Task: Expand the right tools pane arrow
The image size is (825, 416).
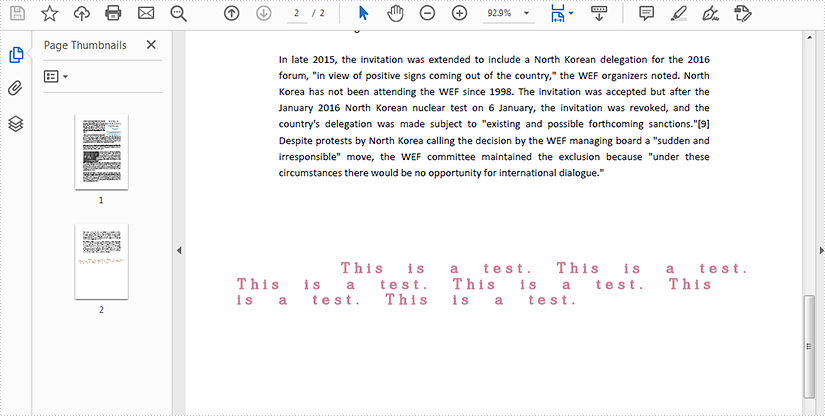Action: 821,250
